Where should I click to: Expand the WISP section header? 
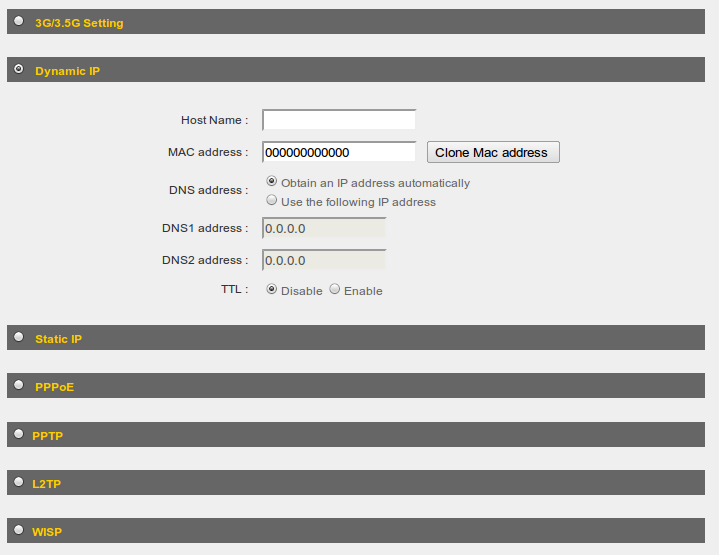coord(356,531)
